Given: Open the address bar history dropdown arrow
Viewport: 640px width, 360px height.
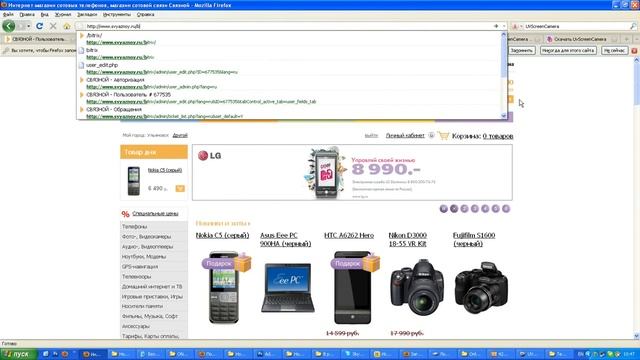Looking at the screenshot, I should tap(504, 26).
